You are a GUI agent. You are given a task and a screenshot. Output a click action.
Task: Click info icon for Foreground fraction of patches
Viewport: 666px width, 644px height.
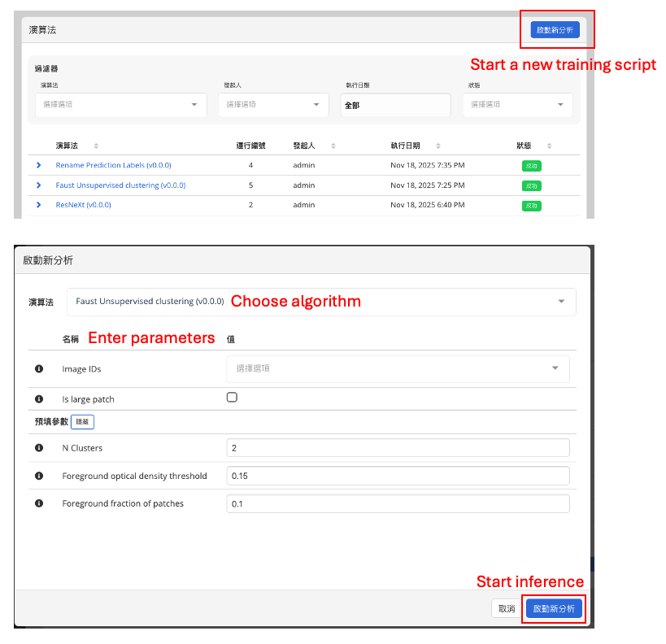[x=38, y=504]
